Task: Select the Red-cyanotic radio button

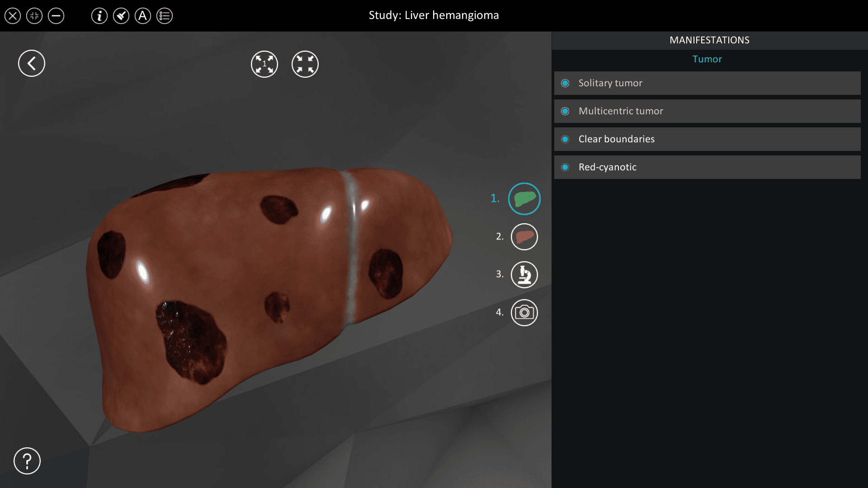Action: (x=565, y=167)
